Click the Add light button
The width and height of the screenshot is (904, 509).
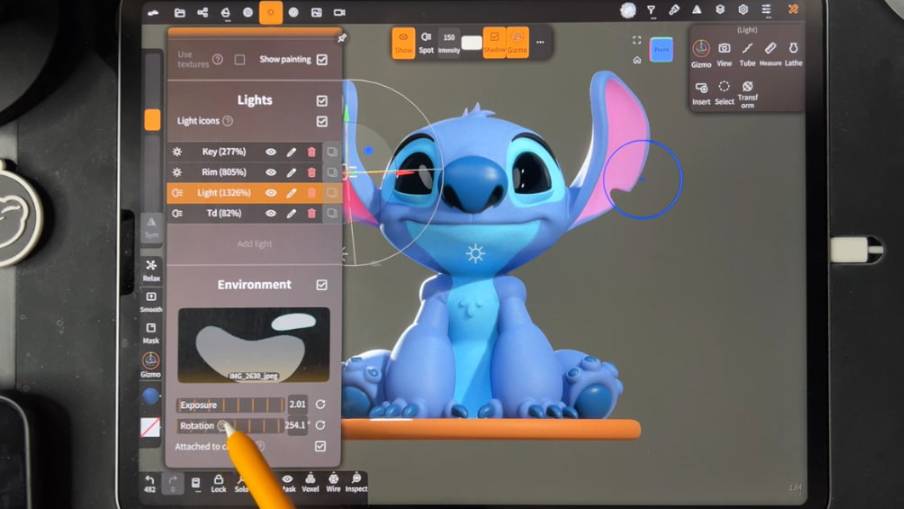pyautogui.click(x=254, y=244)
